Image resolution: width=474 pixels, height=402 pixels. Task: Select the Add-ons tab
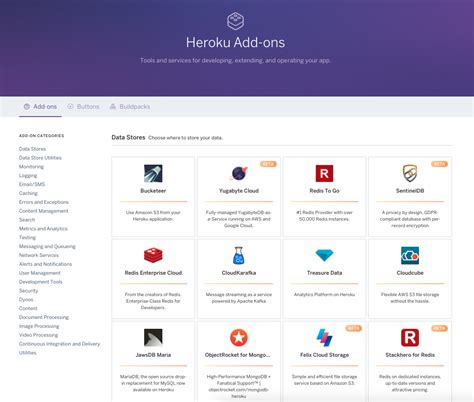click(40, 107)
